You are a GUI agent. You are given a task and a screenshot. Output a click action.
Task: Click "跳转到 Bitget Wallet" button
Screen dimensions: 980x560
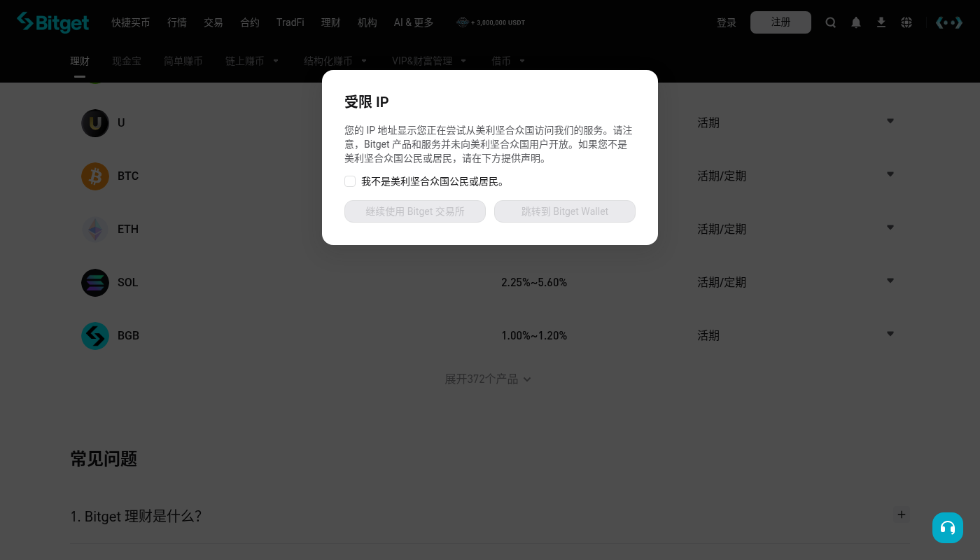[565, 211]
